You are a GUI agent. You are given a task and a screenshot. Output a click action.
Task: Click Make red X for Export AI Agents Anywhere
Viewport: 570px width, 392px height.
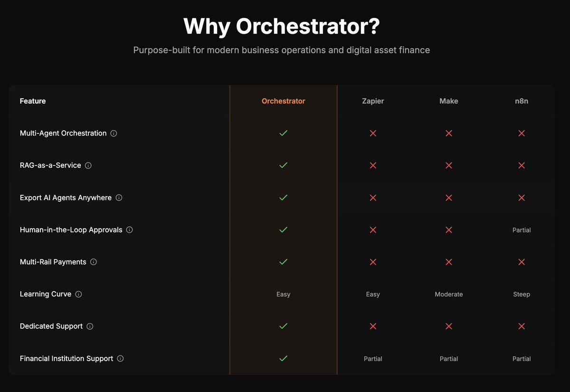(448, 198)
